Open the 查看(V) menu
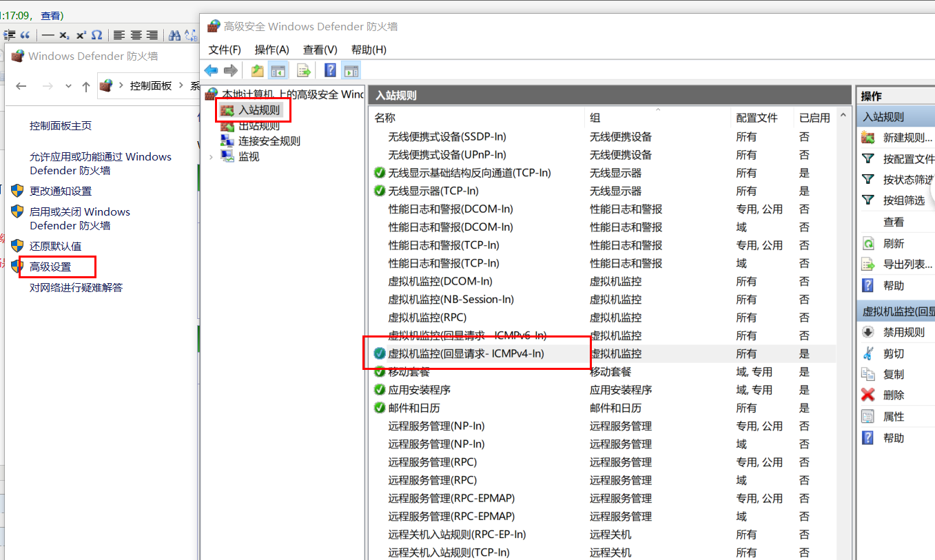 [320, 50]
